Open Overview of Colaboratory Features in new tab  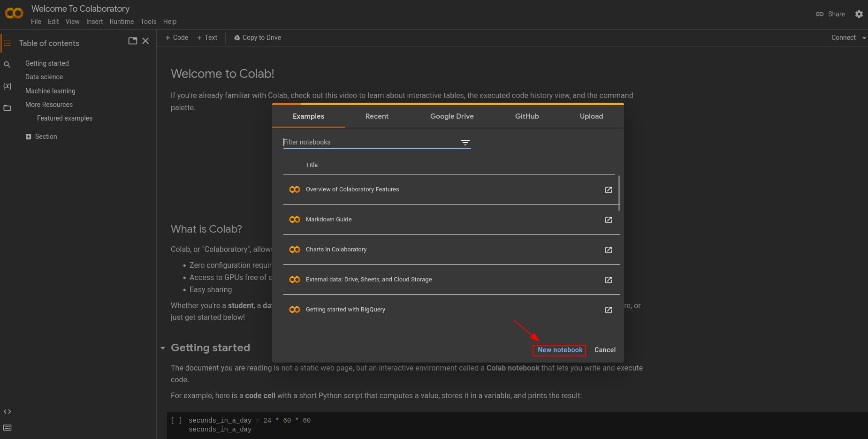(609, 190)
